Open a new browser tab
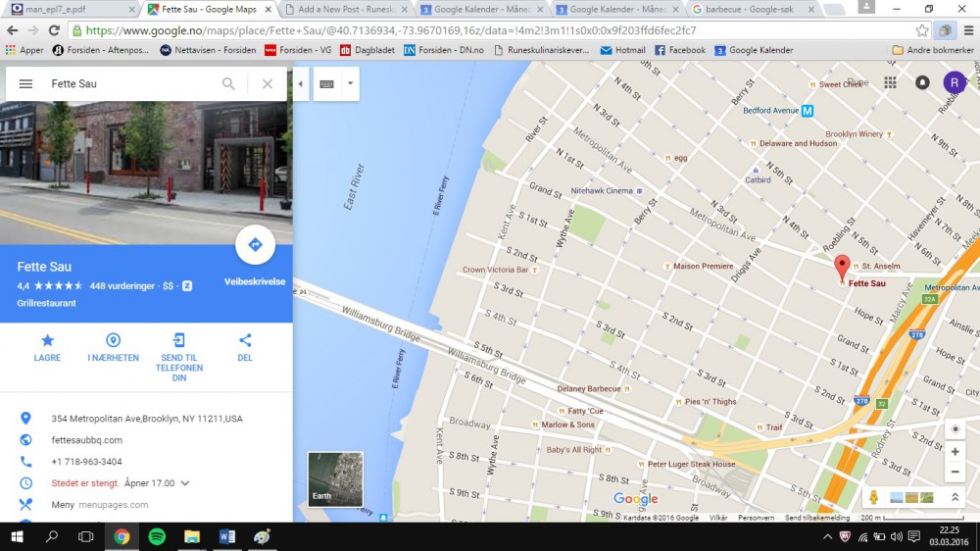The image size is (980, 551). tap(833, 10)
